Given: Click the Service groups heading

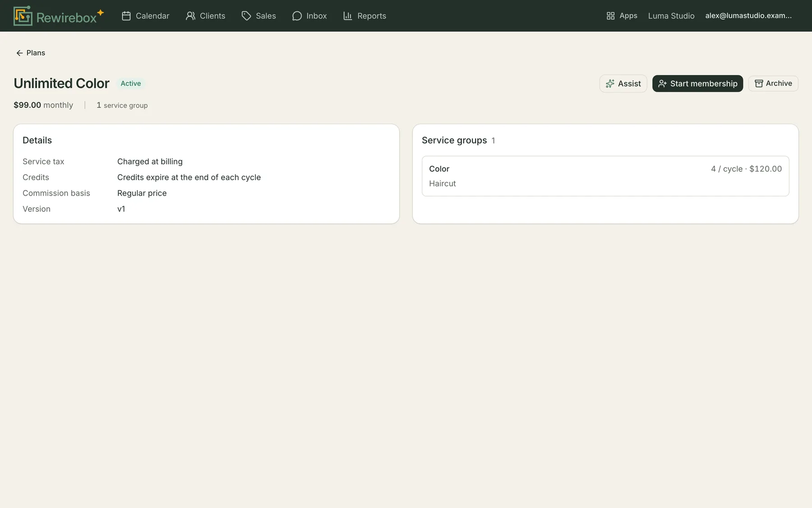Looking at the screenshot, I should coord(454,140).
